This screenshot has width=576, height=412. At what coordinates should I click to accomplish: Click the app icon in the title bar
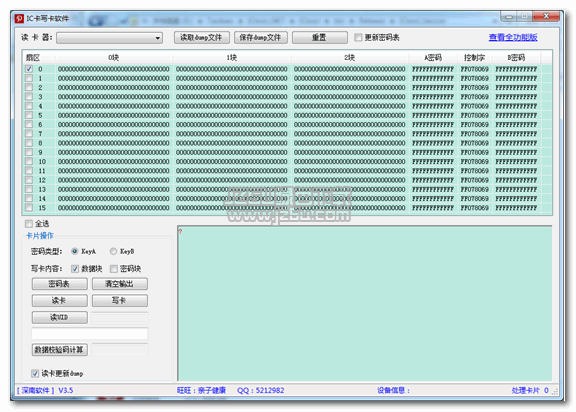tap(19, 18)
